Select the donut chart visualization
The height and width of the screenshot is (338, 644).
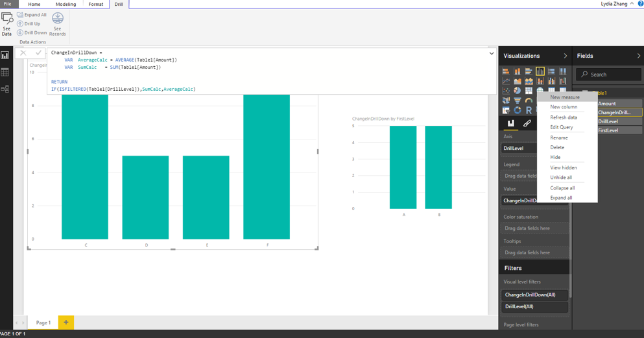[518, 110]
